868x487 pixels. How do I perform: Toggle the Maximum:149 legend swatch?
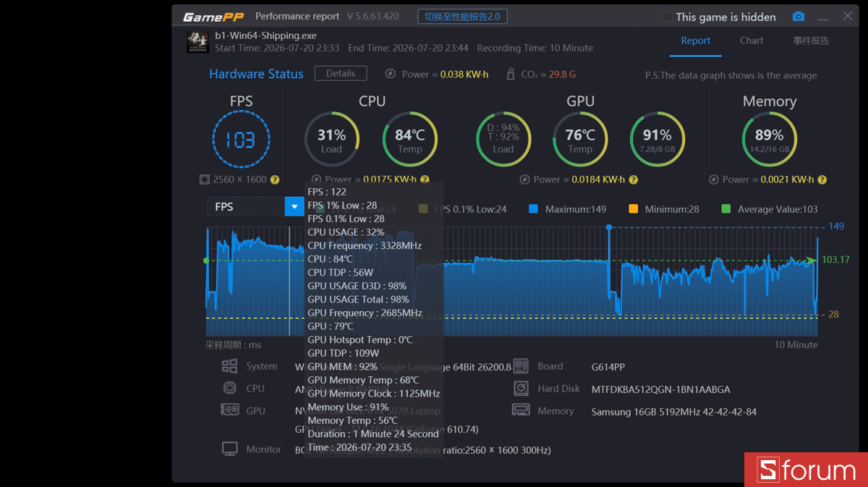pyautogui.click(x=534, y=209)
